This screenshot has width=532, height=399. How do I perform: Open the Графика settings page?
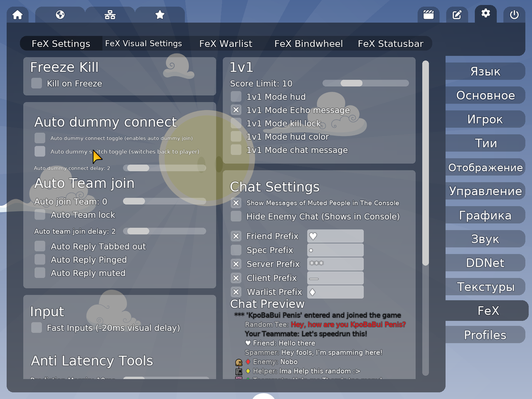[x=485, y=215]
